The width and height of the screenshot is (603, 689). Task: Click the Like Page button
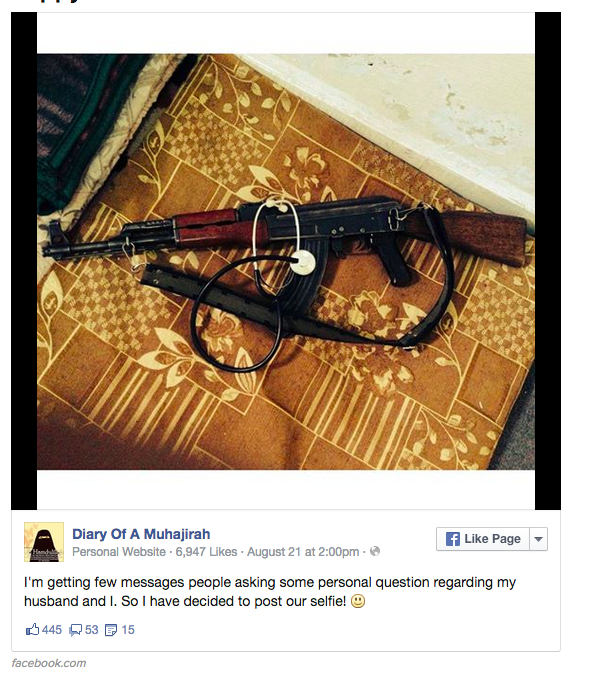pyautogui.click(x=483, y=539)
